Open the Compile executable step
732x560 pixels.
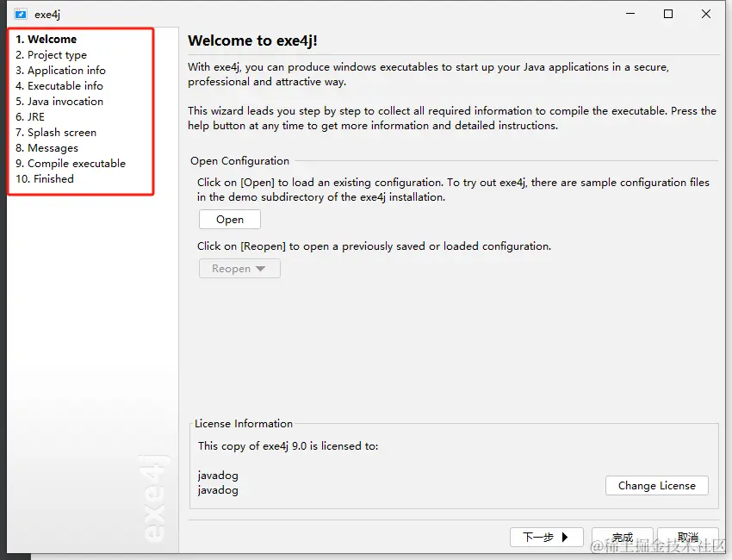click(71, 164)
